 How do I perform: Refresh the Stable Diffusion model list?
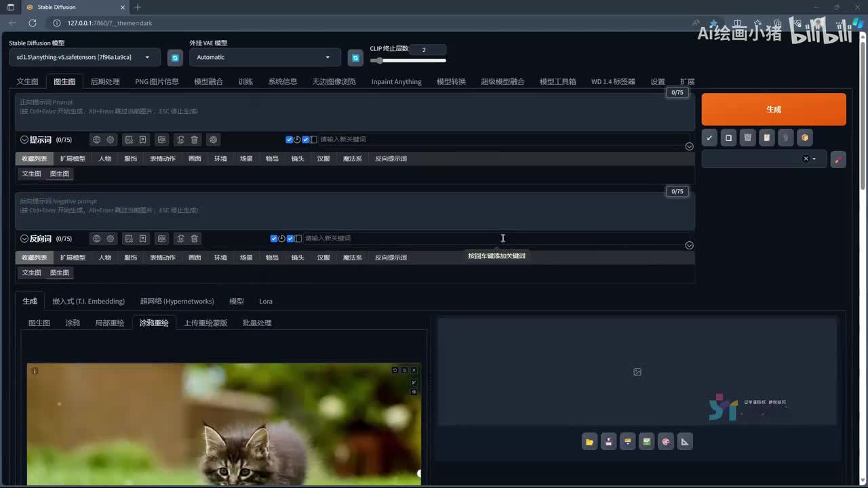click(175, 58)
